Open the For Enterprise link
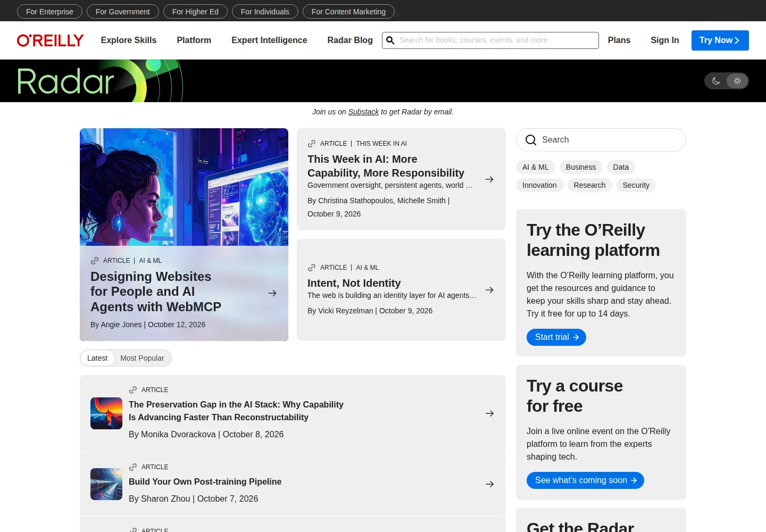The image size is (766, 532). pos(49,12)
